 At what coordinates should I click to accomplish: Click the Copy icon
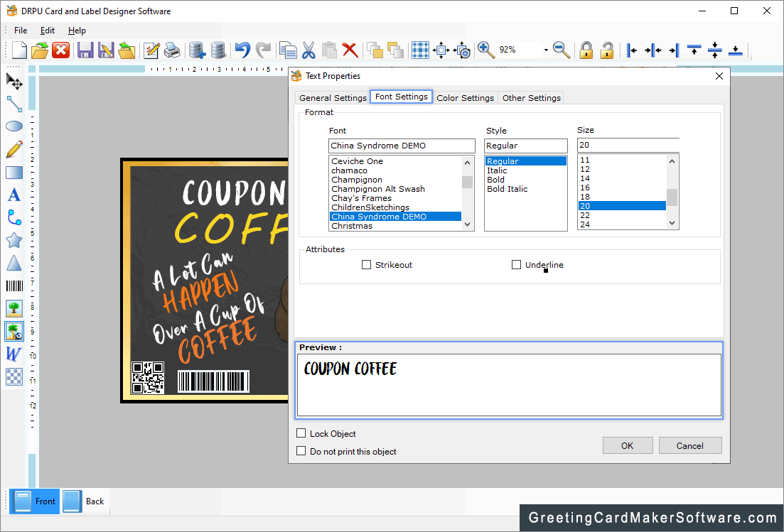coord(288,50)
